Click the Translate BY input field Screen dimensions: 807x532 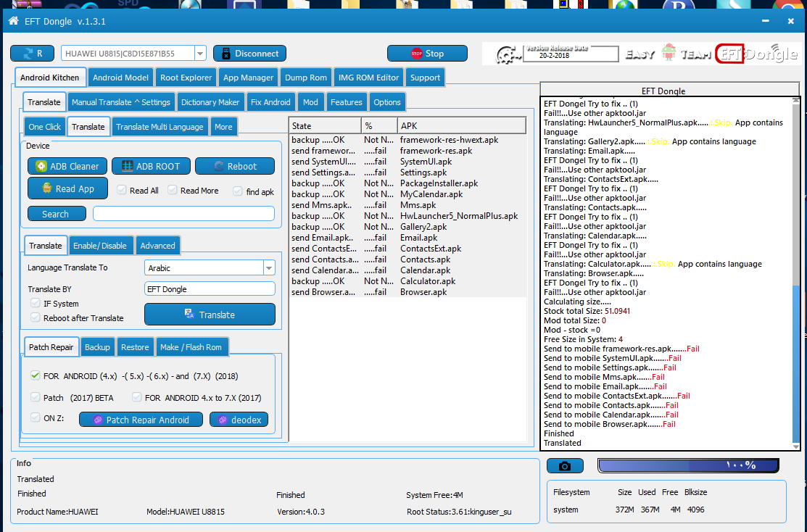coord(210,288)
